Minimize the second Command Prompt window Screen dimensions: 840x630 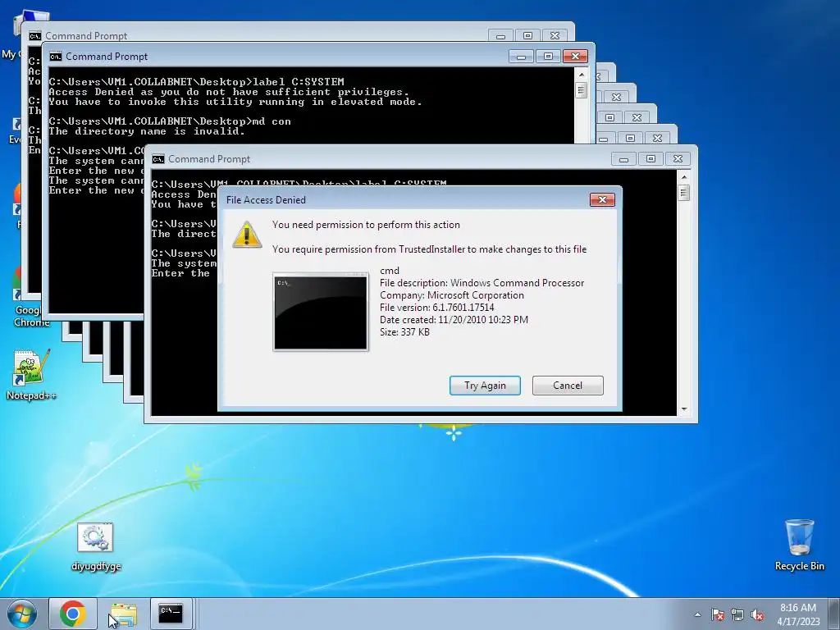click(x=521, y=57)
